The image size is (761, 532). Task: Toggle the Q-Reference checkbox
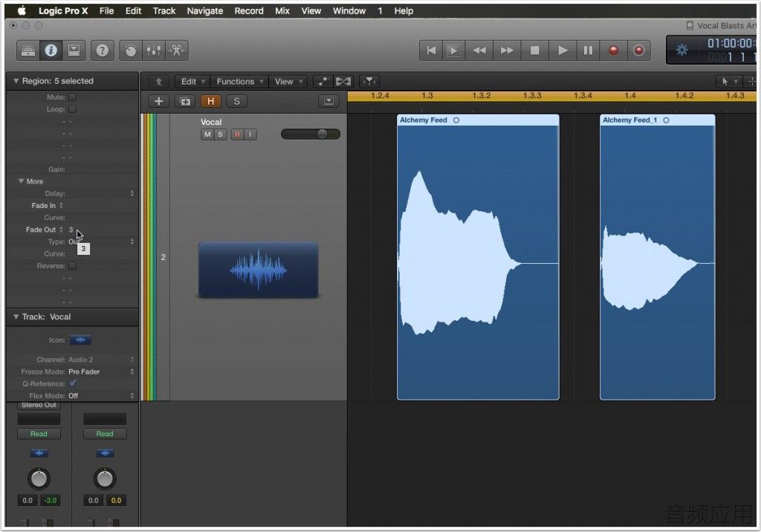point(73,383)
